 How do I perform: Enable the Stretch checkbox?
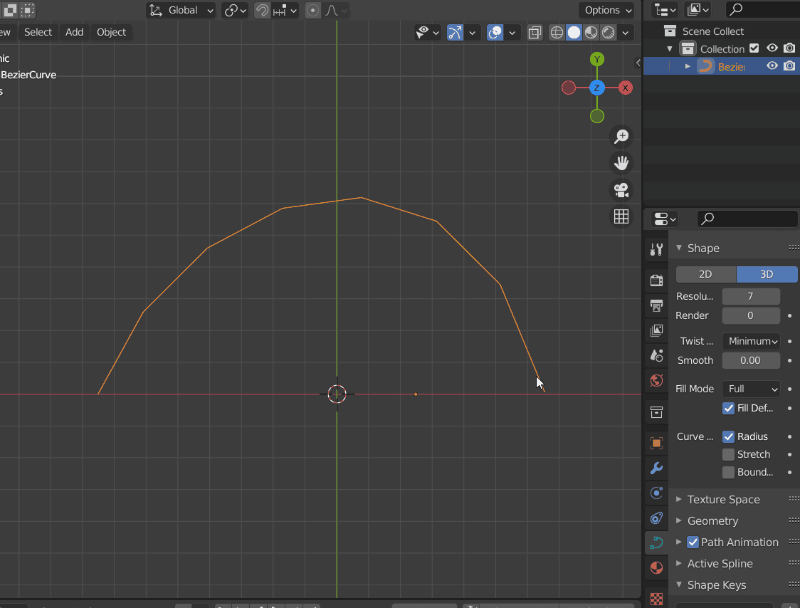click(x=728, y=454)
